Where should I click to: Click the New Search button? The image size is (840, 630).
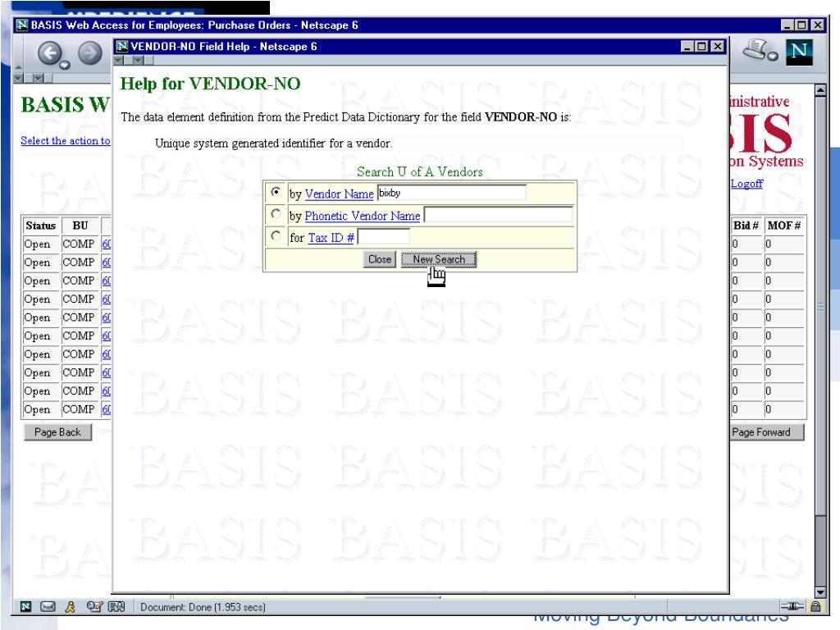pos(439,259)
